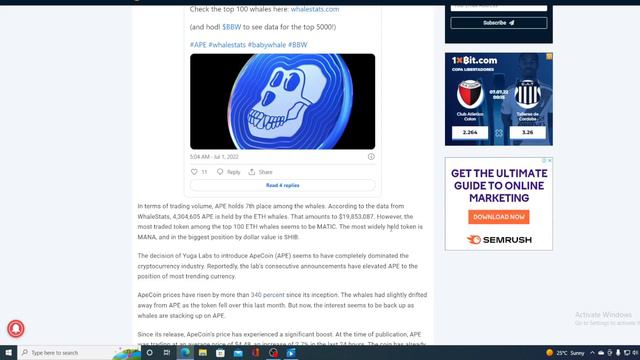The height and width of the screenshot is (360, 640).
Task: Open Cortana circle icon on taskbar
Action: coord(149,353)
